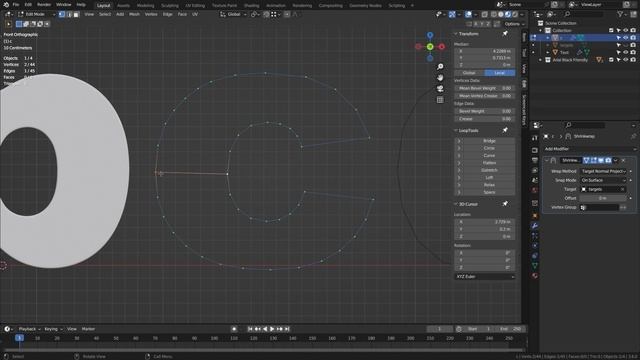Open the Add Modifier dropdown
Screen dimensions: 640x360
(x=590, y=149)
